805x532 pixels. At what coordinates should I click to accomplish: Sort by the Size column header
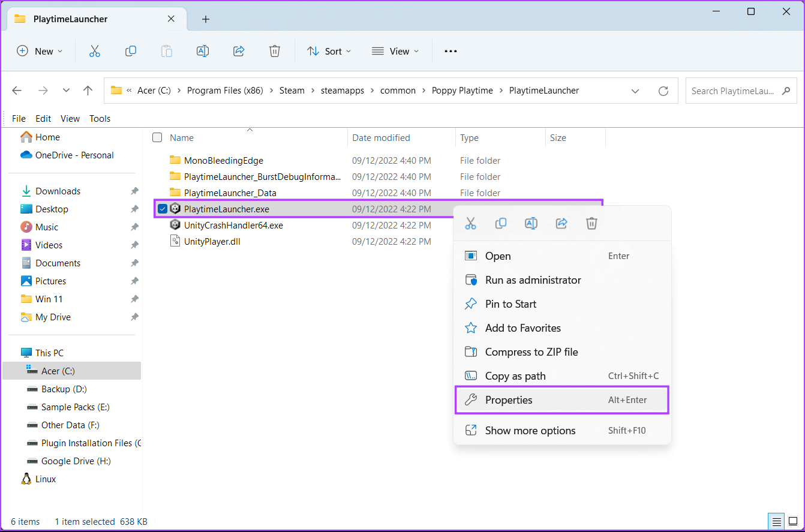tap(558, 138)
